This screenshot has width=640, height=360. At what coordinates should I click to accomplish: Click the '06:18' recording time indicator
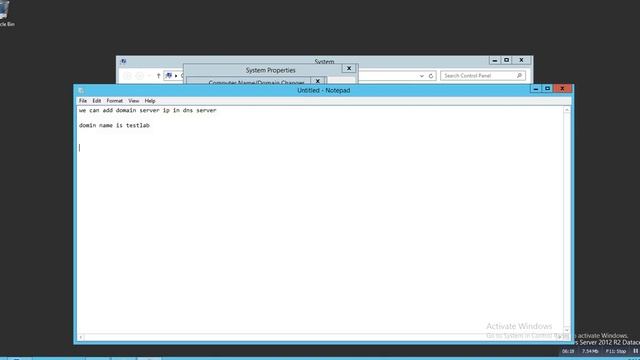point(568,351)
